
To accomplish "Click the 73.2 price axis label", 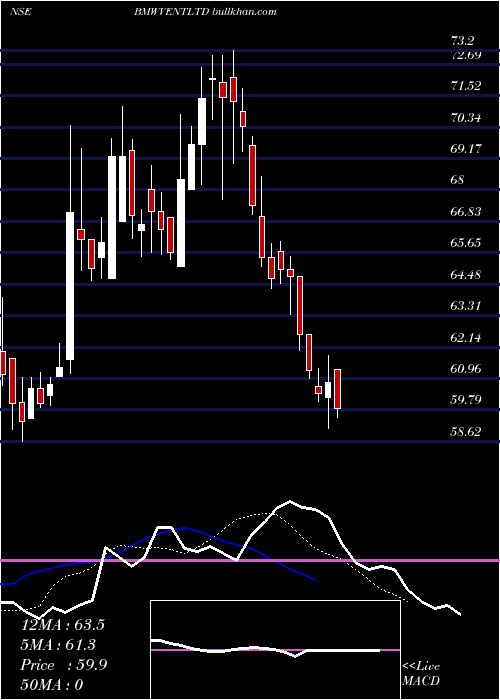I will click(462, 42).
